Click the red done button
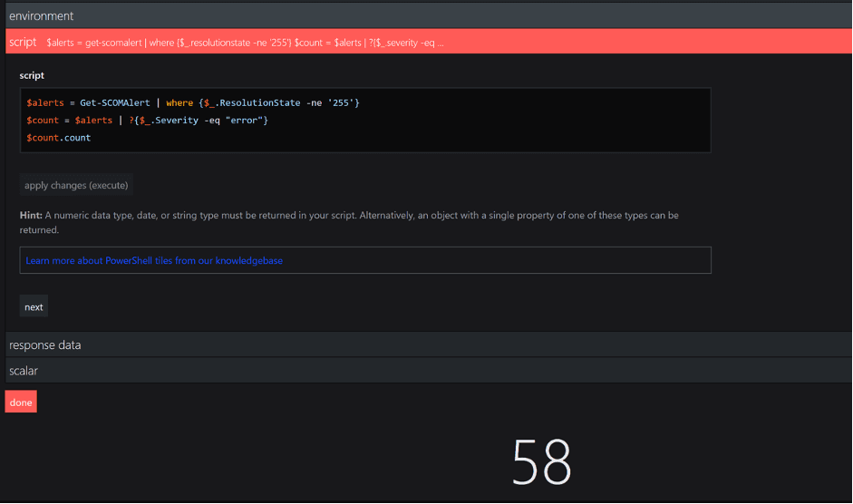This screenshot has height=504, width=853. [x=21, y=402]
